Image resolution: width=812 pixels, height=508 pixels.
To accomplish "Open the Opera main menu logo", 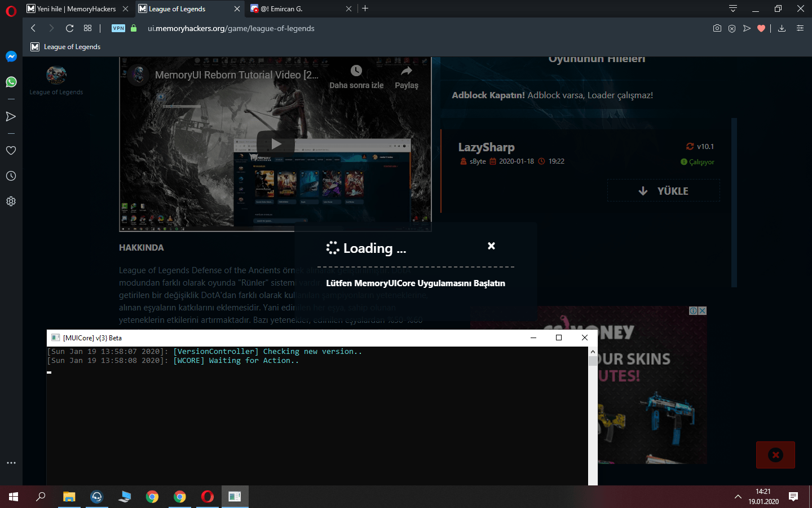I will point(11,11).
